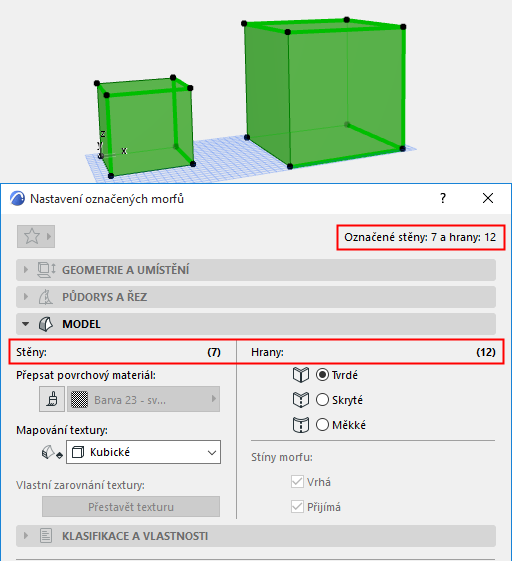Select the Skryté edge radio button
Image resolution: width=512 pixels, height=561 pixels.
(x=322, y=400)
